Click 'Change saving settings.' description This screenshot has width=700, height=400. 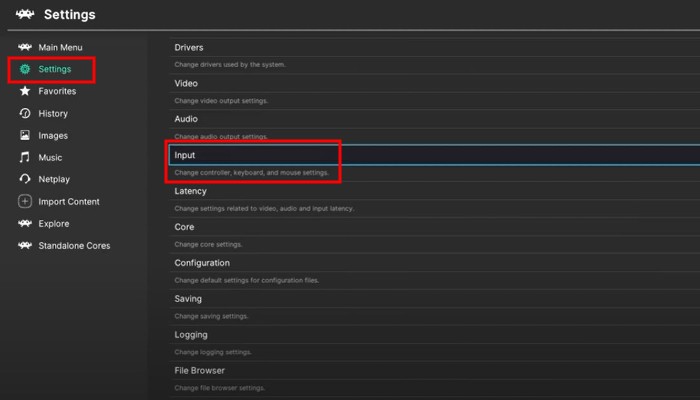(x=211, y=317)
